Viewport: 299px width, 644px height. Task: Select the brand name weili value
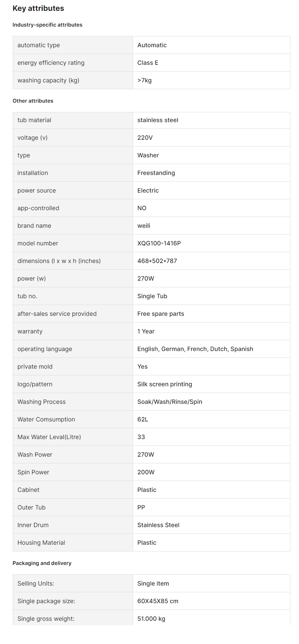(144, 226)
